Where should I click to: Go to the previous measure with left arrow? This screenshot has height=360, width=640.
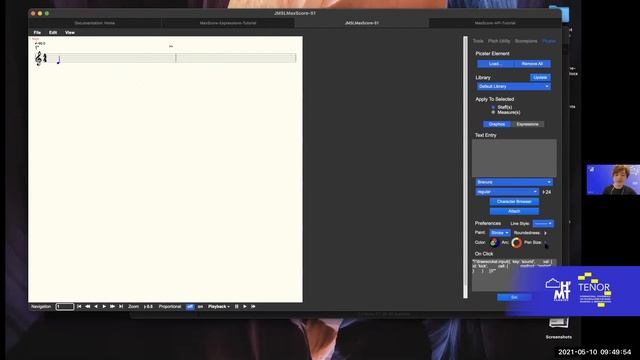click(x=96, y=307)
